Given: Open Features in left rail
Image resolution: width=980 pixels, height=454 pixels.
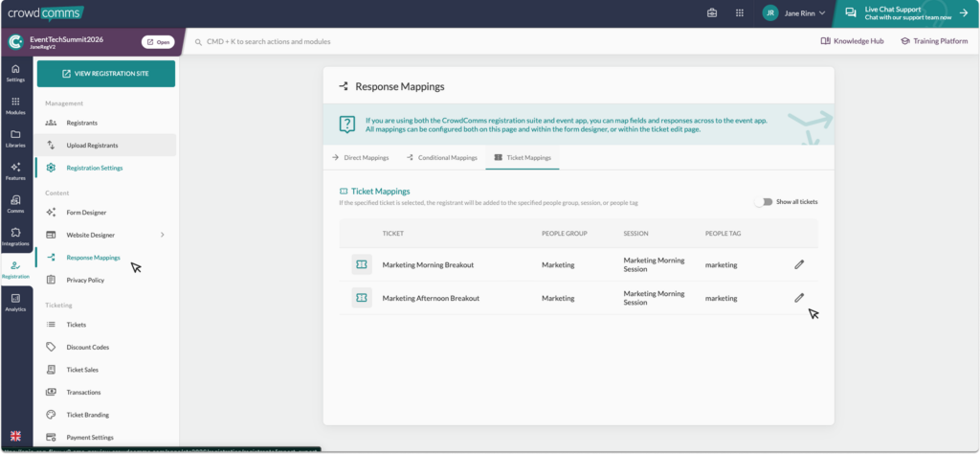Looking at the screenshot, I should [x=15, y=171].
